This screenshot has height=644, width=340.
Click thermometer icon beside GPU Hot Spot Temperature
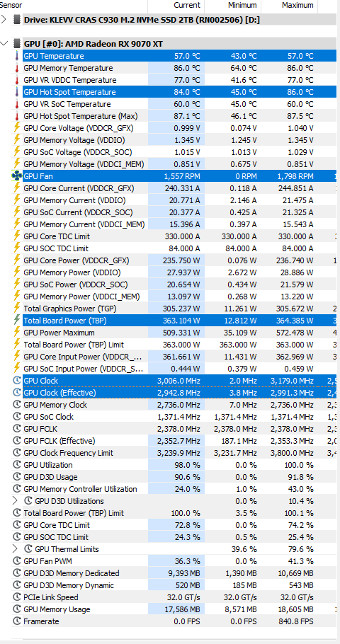(x=17, y=92)
